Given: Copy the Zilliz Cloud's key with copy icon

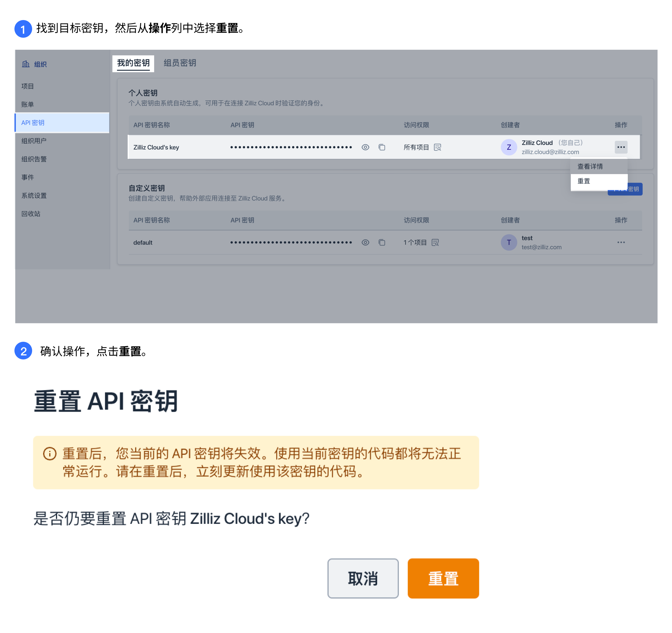Looking at the screenshot, I should (x=382, y=147).
